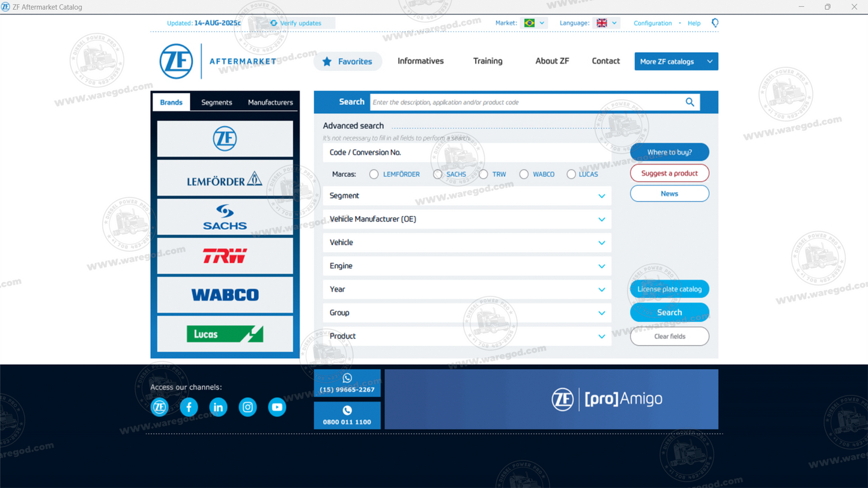Open the Instagram channel icon
This screenshot has width=868, height=488.
pos(247,407)
